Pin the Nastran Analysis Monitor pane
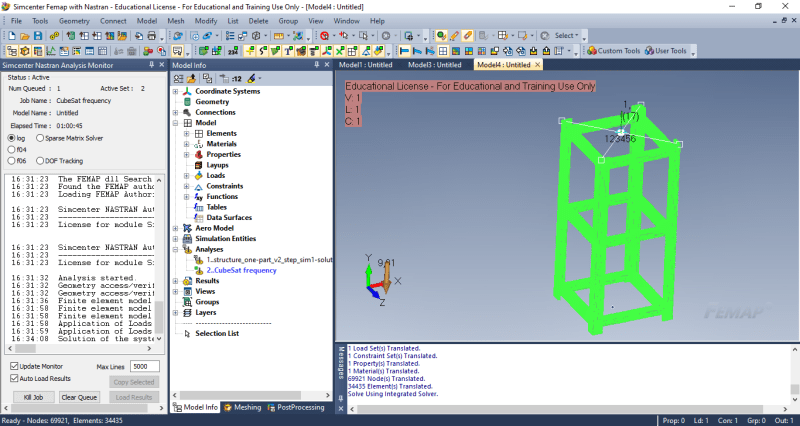The image size is (800, 426). (152, 65)
